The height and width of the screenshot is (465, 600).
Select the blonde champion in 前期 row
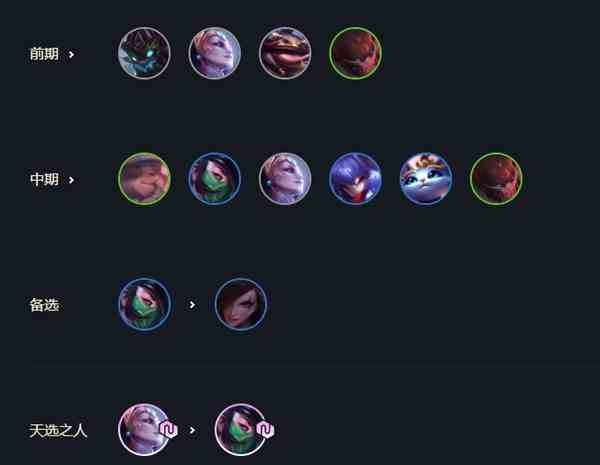215,53
